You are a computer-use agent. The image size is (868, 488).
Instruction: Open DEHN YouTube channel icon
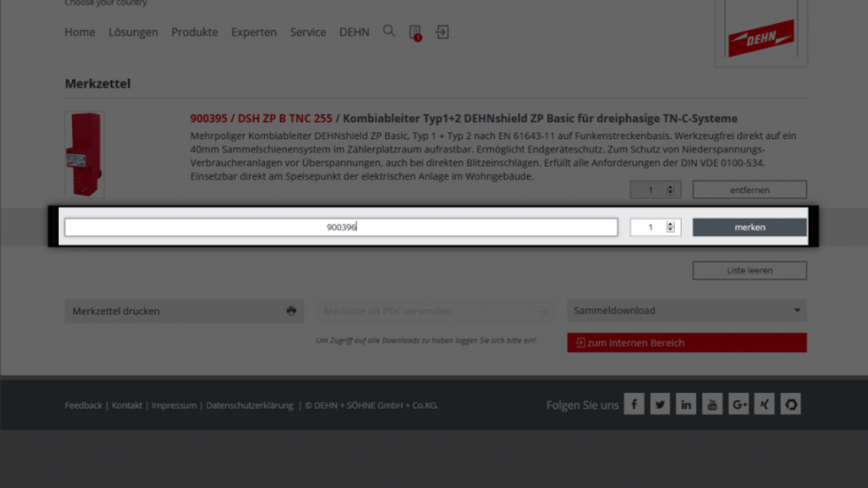click(712, 405)
